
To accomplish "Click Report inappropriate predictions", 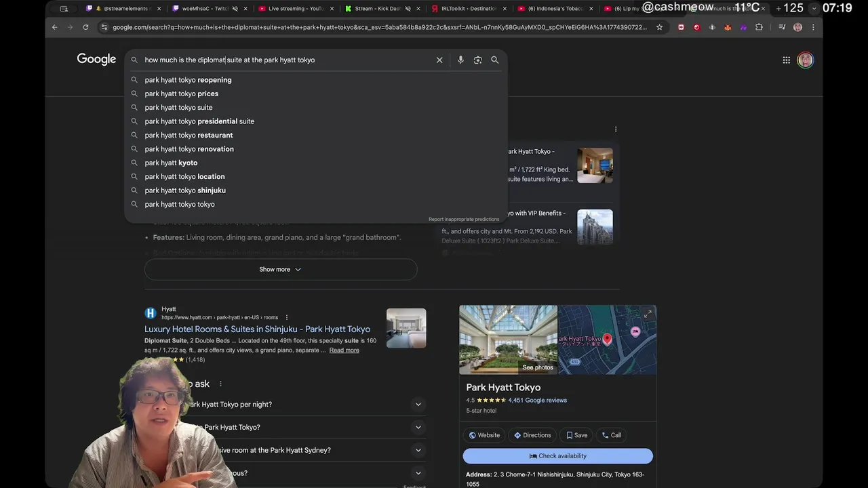I will click(464, 219).
